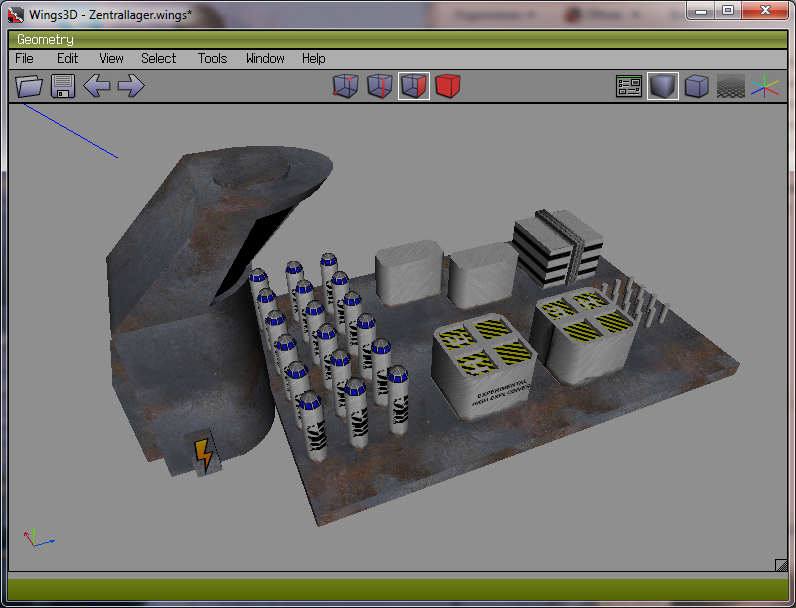Toggle smooth shaded preview cube
Screen dimensions: 796x608
662,87
